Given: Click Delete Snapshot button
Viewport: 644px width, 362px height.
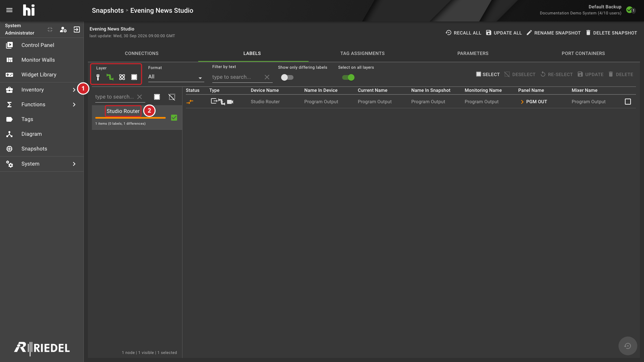Looking at the screenshot, I should [611, 33].
